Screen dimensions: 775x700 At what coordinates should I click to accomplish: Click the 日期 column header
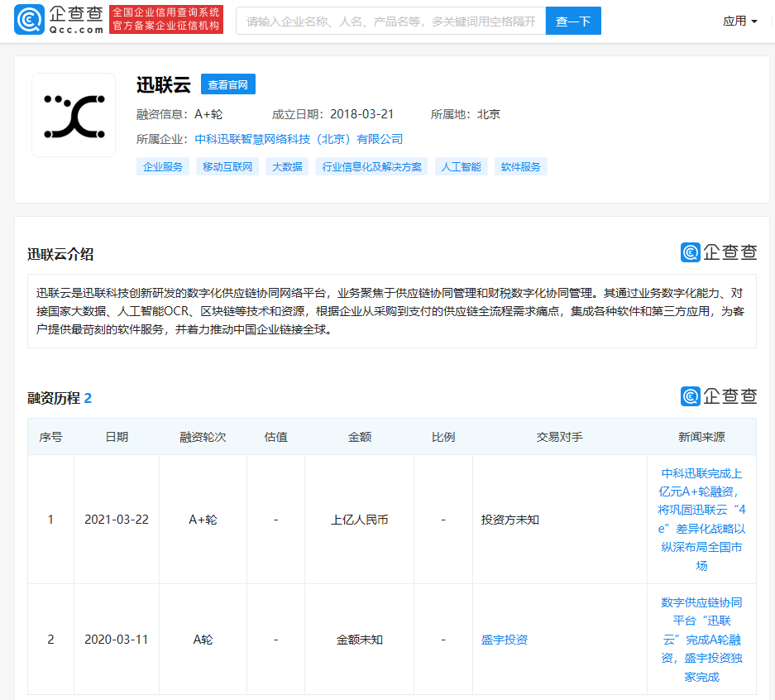[x=117, y=437]
